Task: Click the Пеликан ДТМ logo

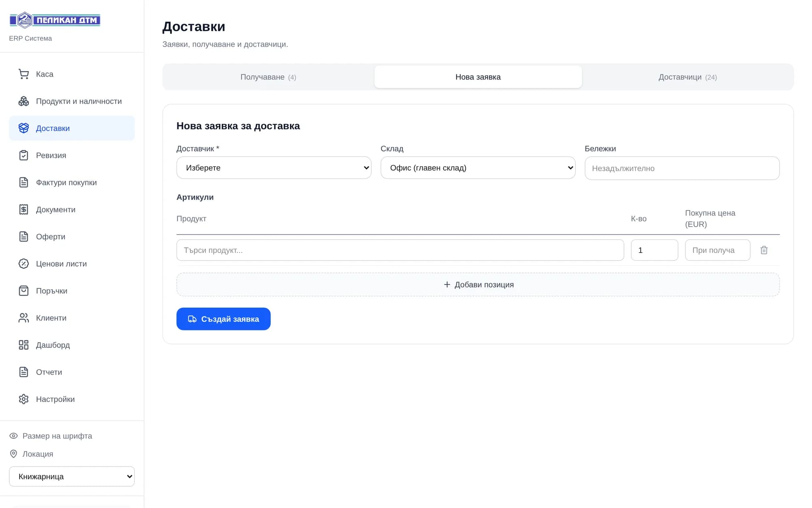Action: 55,20
